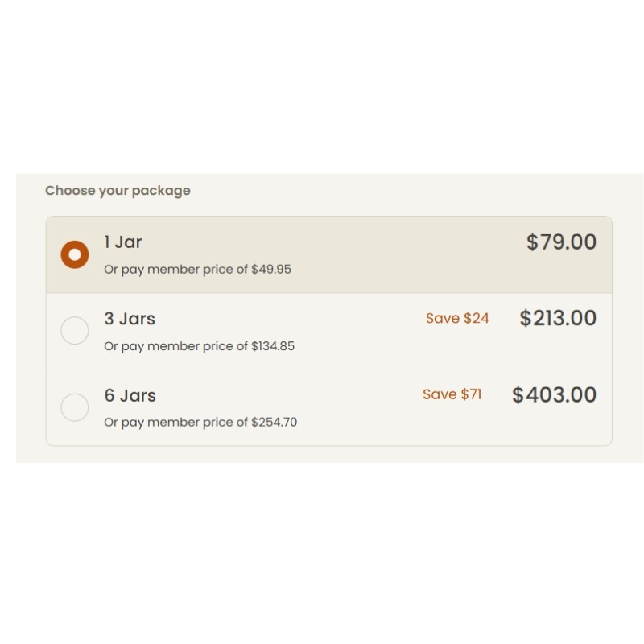
Task: Choose the middle 3 Jars option row
Action: [322, 332]
